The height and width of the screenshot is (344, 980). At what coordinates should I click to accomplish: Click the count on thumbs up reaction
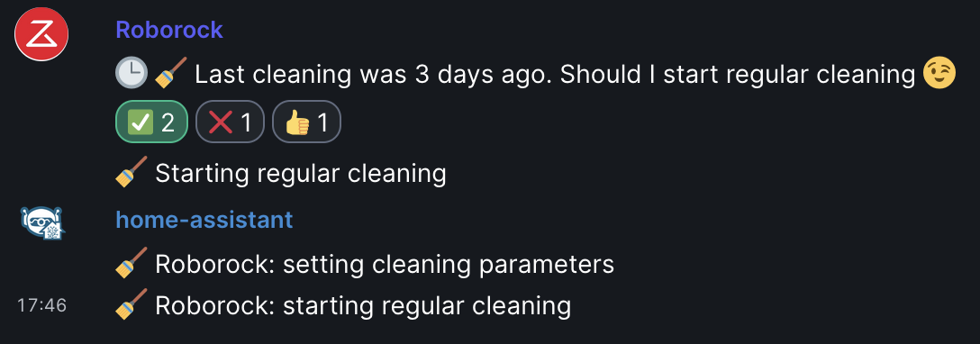[322, 123]
